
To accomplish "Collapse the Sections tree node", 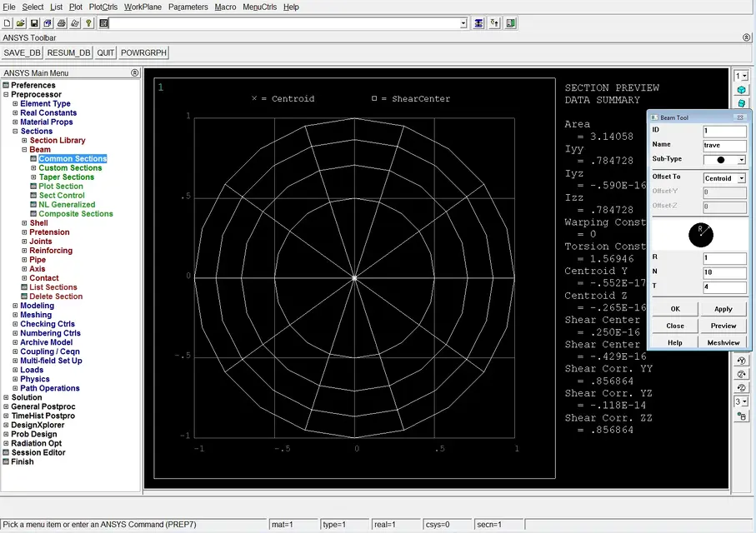I will pyautogui.click(x=15, y=131).
